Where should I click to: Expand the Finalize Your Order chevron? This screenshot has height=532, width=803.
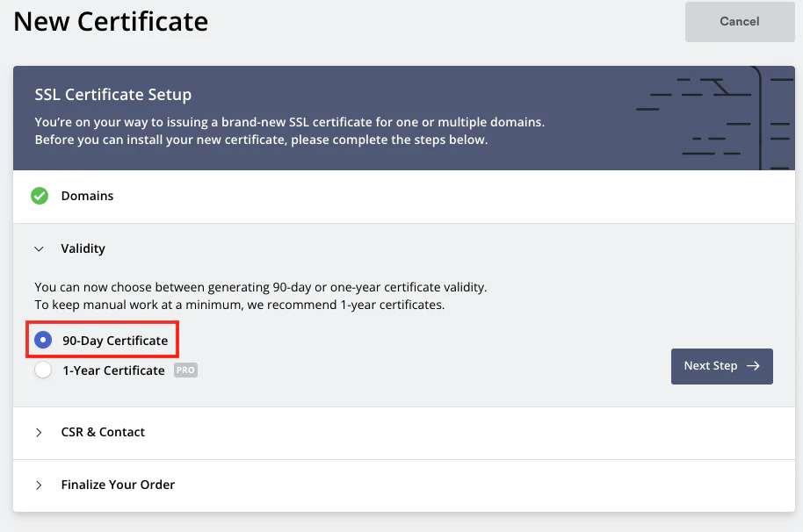(x=39, y=485)
